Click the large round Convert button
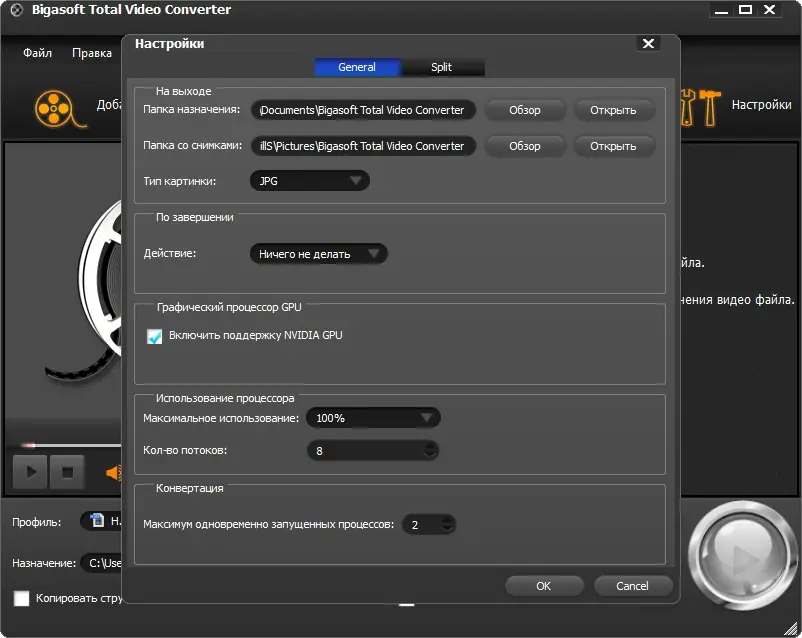Viewport: 802px width, 638px height. pos(741,556)
